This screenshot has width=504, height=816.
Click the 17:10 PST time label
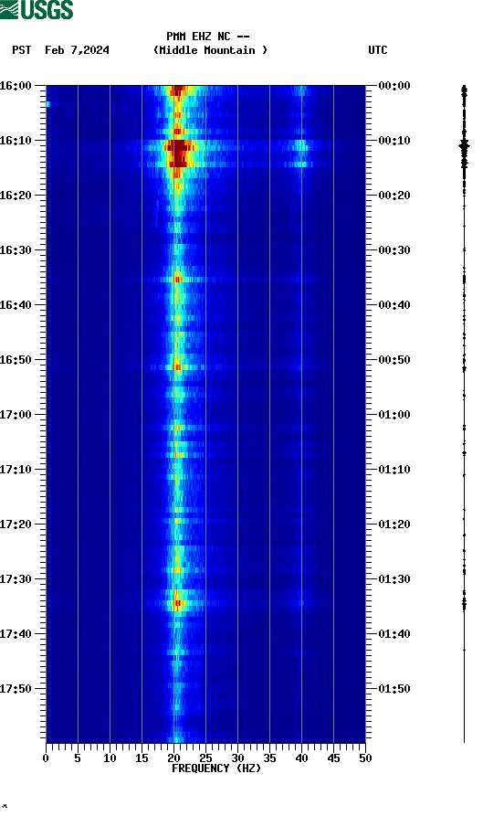tap(16, 470)
